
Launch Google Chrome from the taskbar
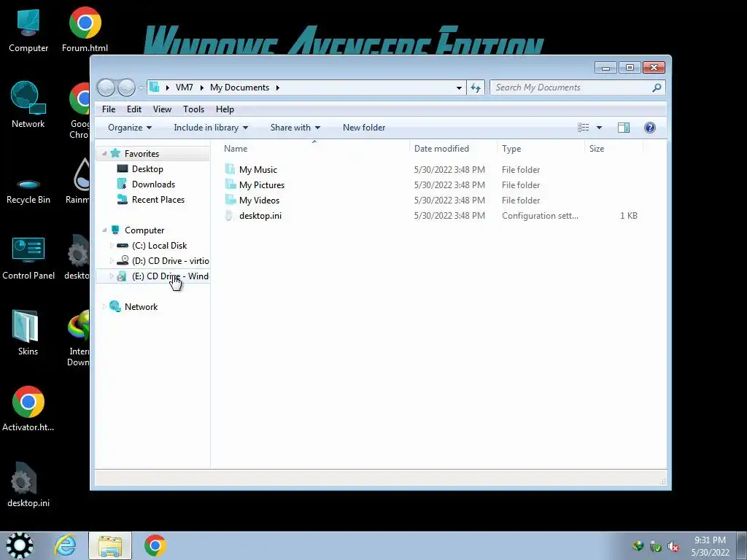155,545
